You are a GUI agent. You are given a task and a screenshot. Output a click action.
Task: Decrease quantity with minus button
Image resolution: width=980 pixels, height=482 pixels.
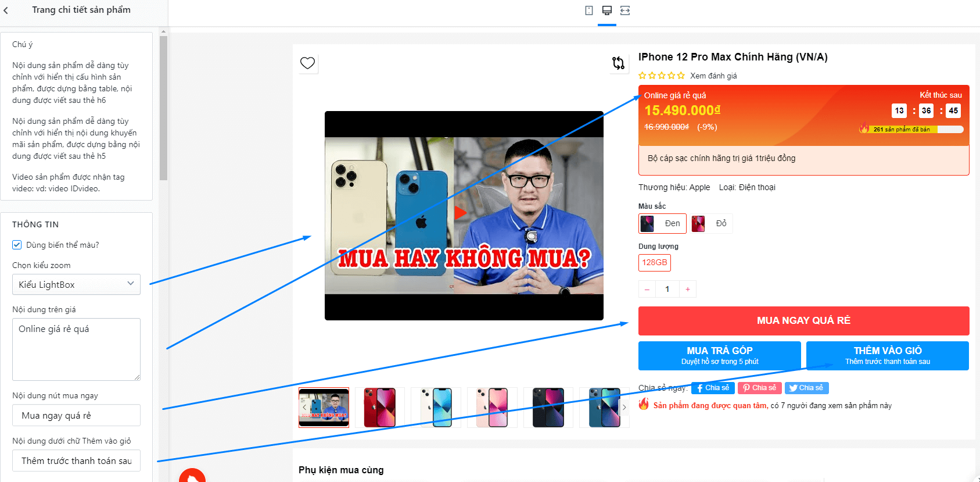pos(647,289)
